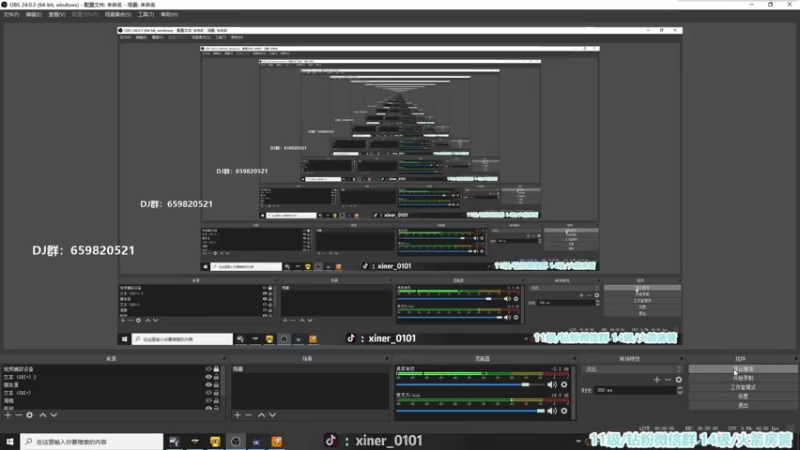Open 设置 settings from Controls

[x=743, y=396]
